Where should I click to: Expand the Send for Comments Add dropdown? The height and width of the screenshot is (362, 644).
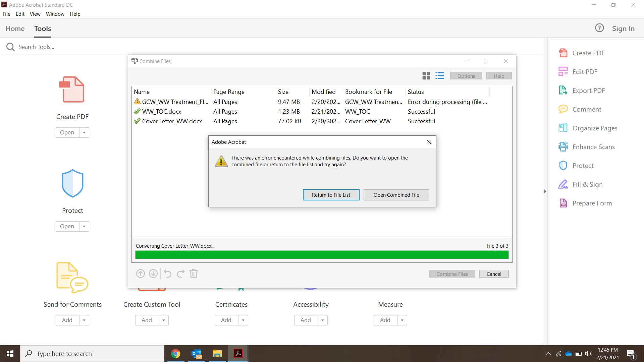coord(84,320)
